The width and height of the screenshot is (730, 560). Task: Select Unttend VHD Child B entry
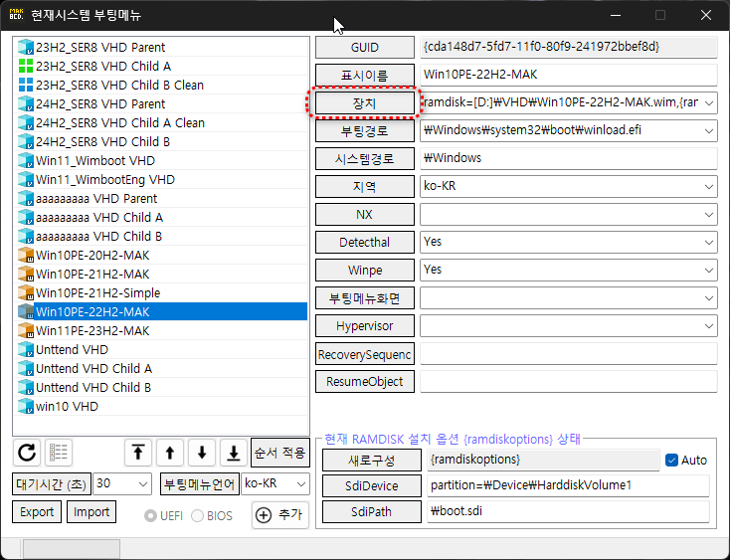tap(161, 387)
